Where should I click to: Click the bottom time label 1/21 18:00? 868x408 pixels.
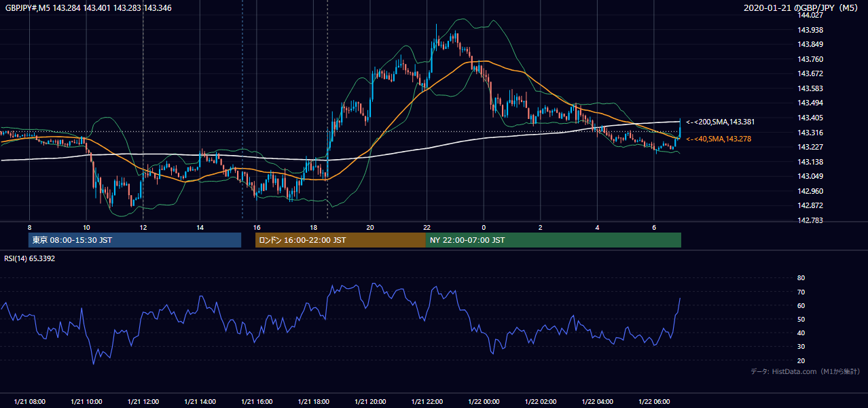tap(313, 401)
